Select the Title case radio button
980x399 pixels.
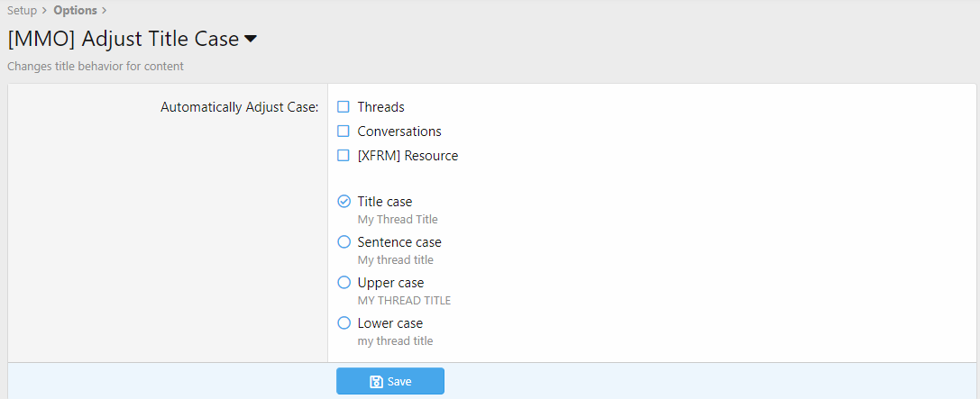tap(343, 202)
